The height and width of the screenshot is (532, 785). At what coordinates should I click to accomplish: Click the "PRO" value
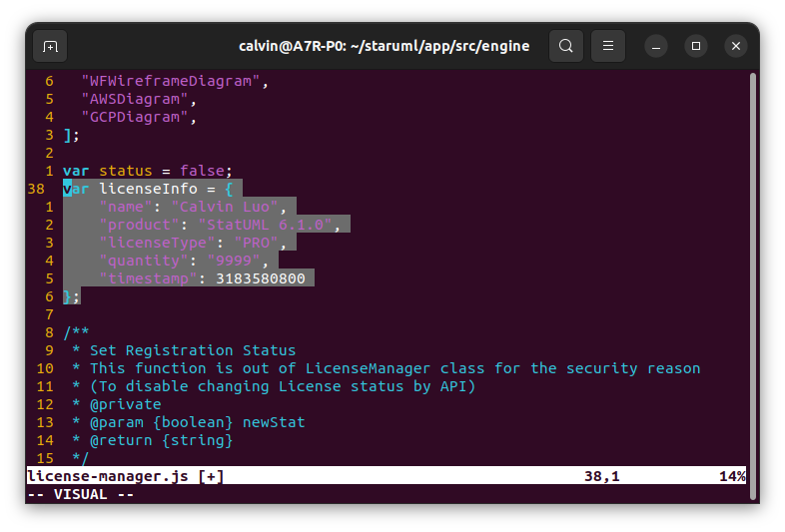pos(257,244)
